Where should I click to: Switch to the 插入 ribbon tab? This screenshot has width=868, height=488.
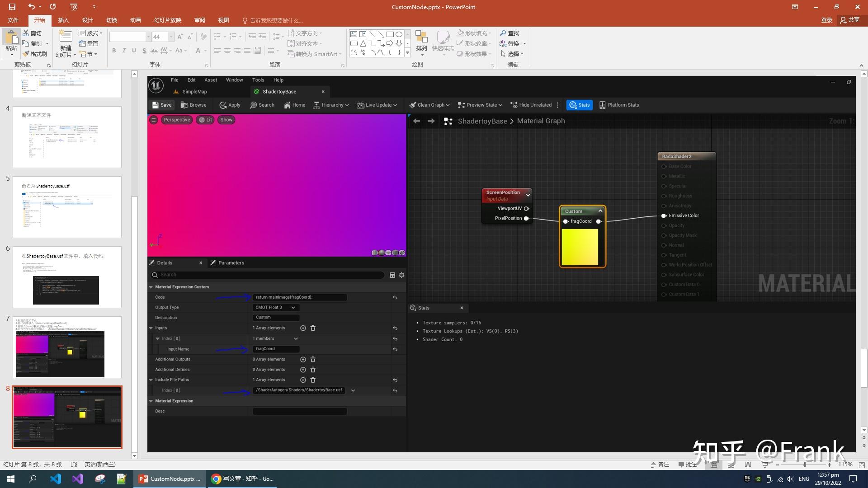coord(63,20)
